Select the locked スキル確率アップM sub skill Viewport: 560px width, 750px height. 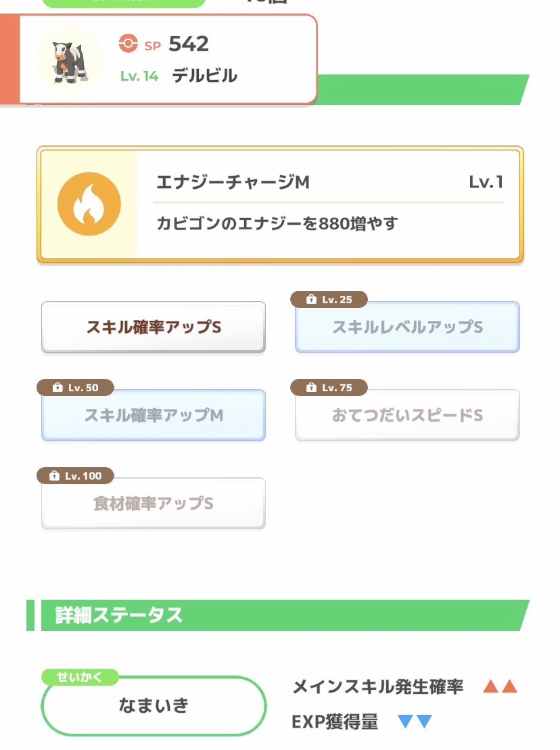pyautogui.click(x=154, y=416)
